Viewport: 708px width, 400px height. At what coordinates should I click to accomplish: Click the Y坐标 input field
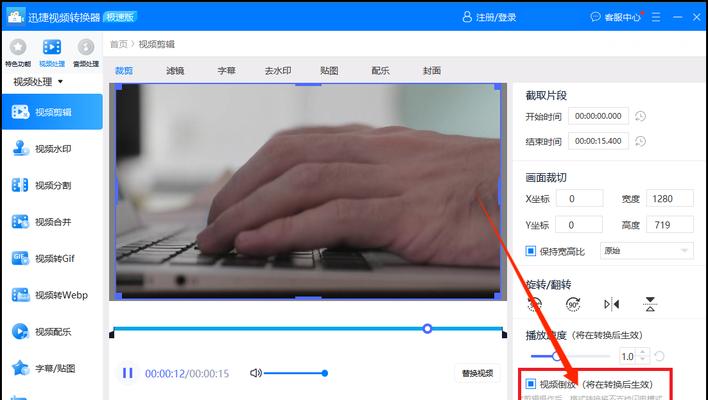(x=579, y=225)
